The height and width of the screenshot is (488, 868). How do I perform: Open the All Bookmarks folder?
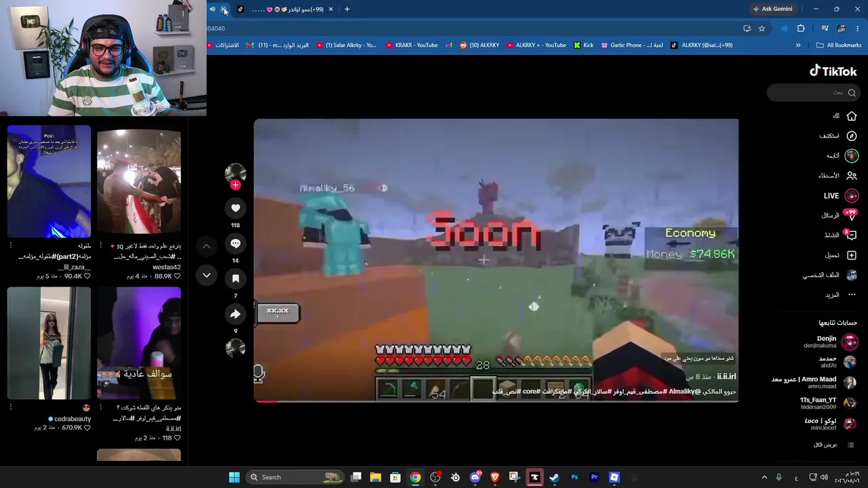pyautogui.click(x=838, y=45)
